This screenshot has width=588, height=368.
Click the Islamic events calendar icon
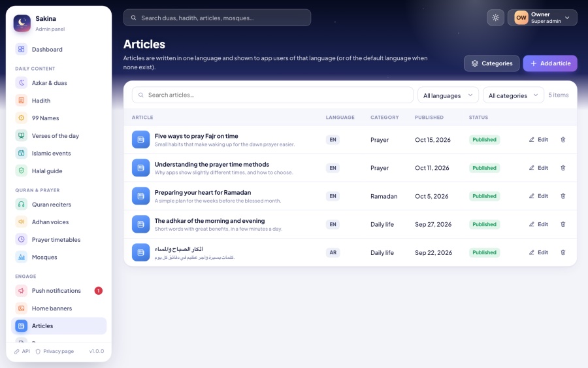pyautogui.click(x=22, y=153)
